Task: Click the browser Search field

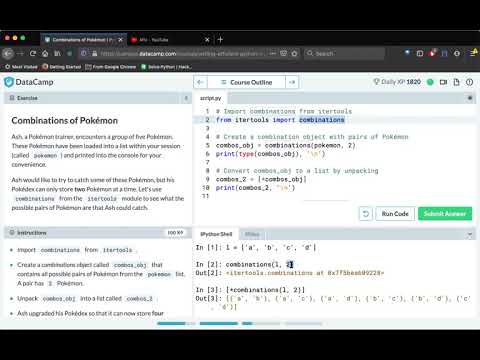Action: click(344, 53)
